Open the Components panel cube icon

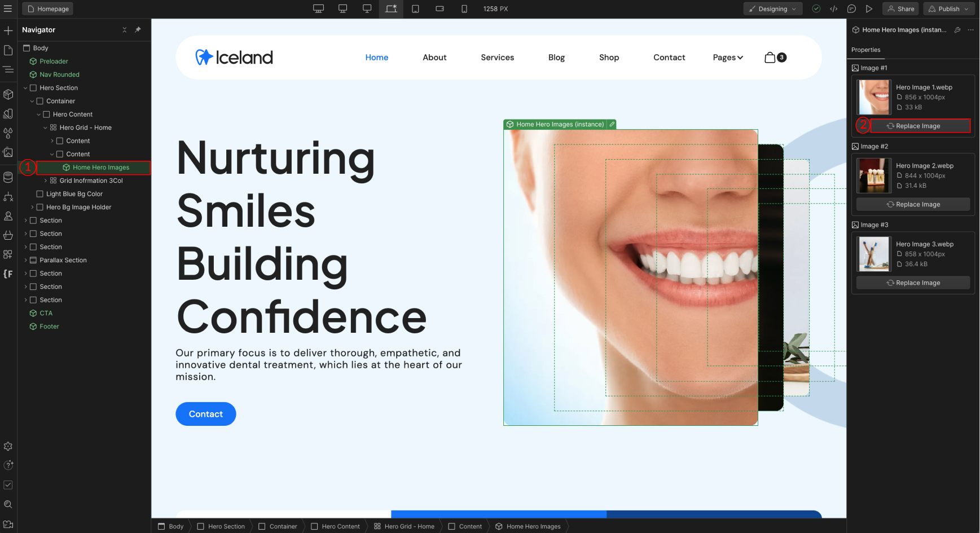(8, 94)
